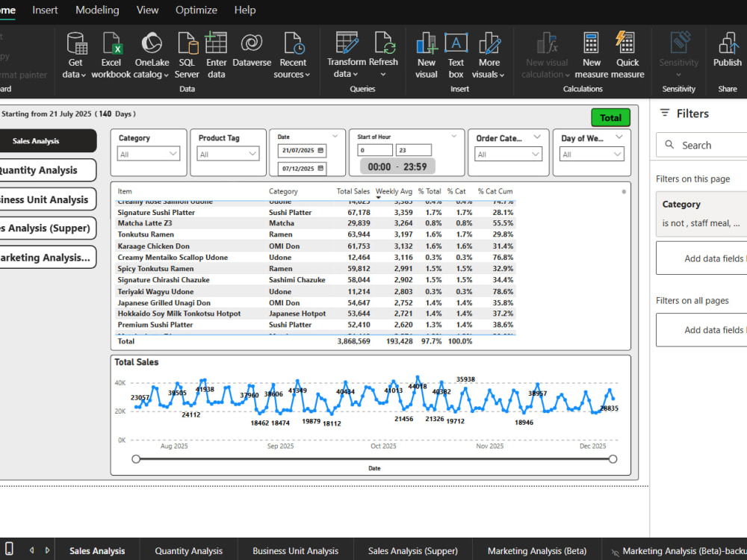Click the Marketing Analysis navigation button
The width and height of the screenshot is (747, 560).
[47, 257]
